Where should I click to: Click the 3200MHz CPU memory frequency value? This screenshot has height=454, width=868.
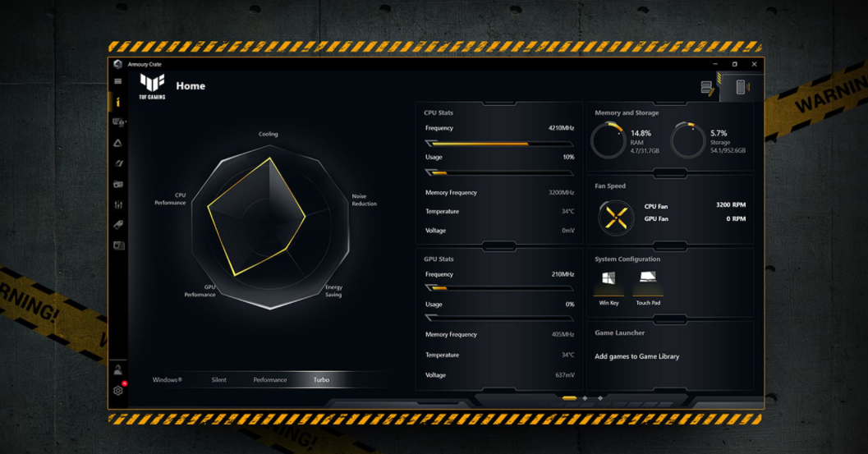[562, 193]
